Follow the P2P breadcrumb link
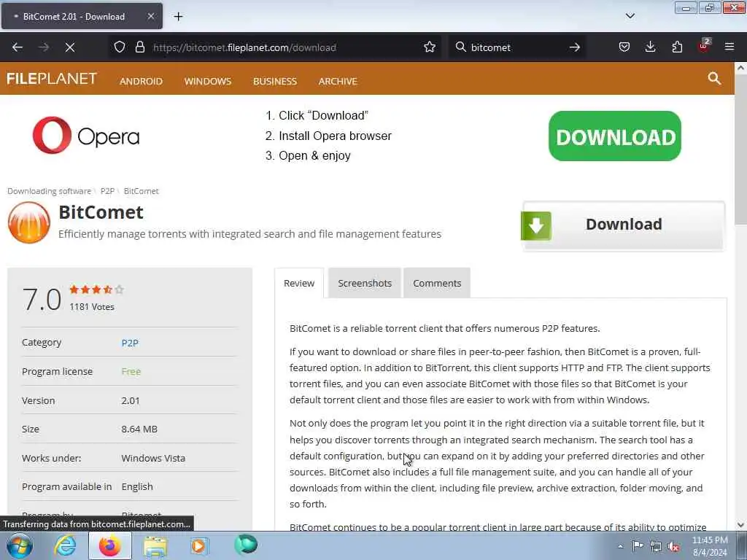This screenshot has width=747, height=560. [x=107, y=191]
